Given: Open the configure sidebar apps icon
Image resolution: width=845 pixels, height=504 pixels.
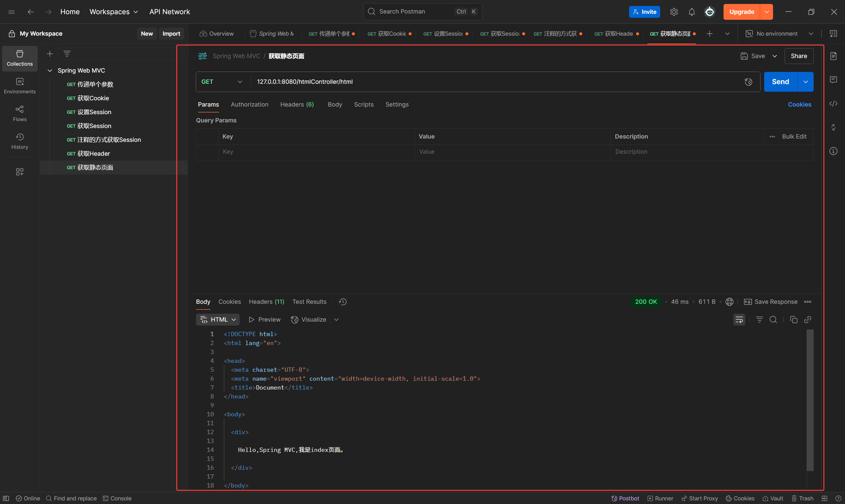Looking at the screenshot, I should tap(20, 172).
